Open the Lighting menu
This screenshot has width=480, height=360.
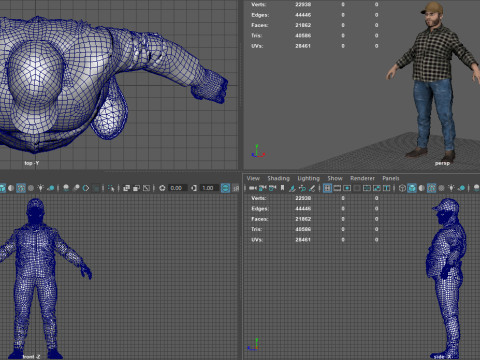tap(308, 178)
